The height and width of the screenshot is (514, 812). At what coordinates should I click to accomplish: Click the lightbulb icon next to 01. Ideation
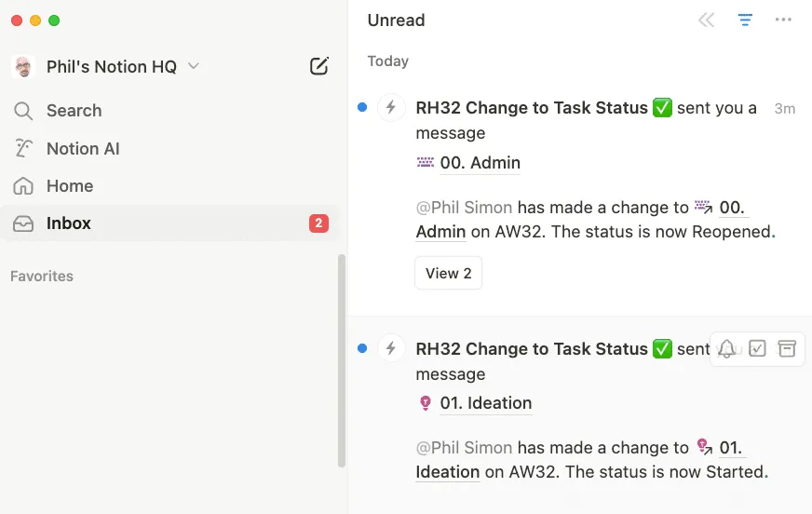click(426, 402)
